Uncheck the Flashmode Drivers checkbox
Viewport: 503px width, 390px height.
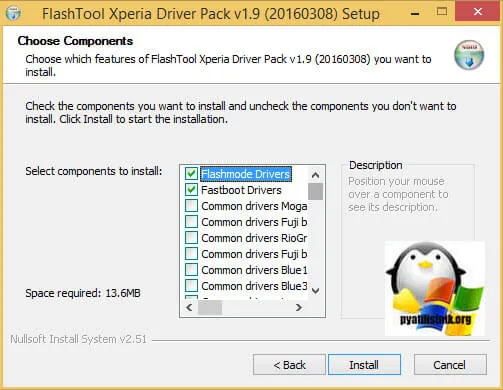click(191, 174)
